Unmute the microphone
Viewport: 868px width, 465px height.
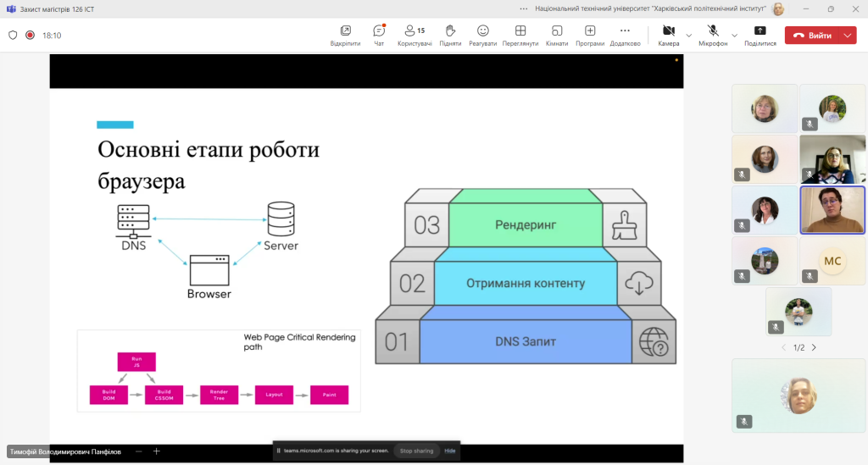pyautogui.click(x=713, y=35)
